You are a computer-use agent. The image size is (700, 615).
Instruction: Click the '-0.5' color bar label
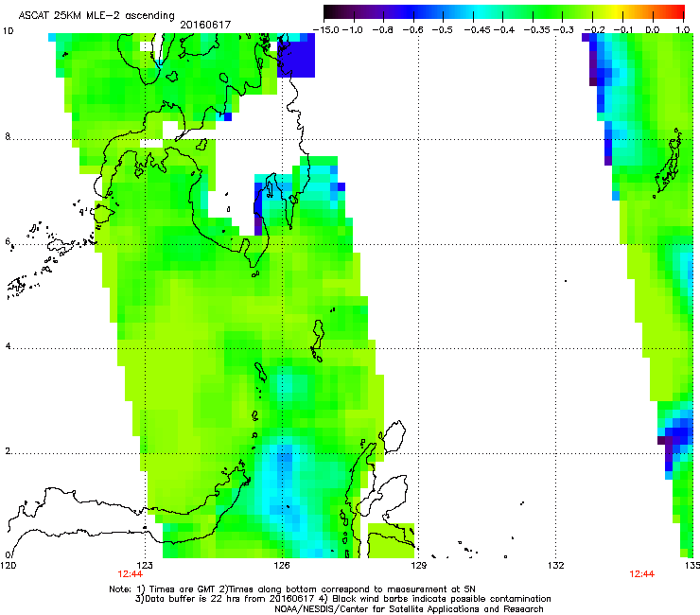click(442, 30)
